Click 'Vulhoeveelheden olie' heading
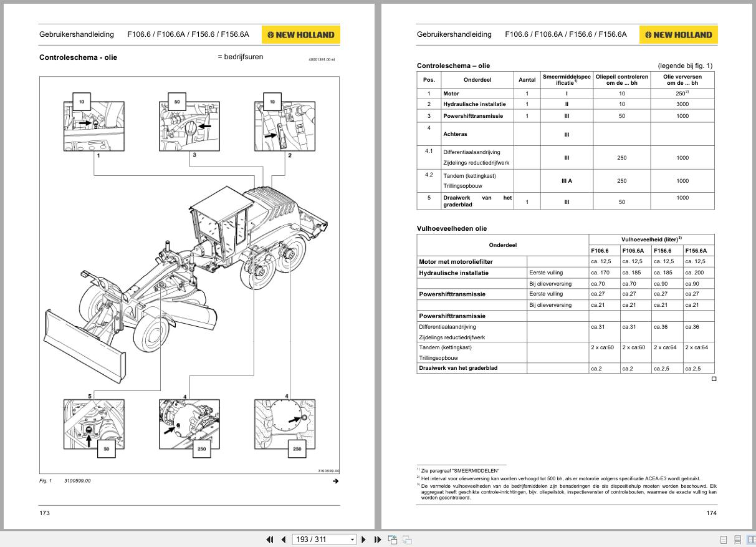The image size is (756, 547). (452, 229)
